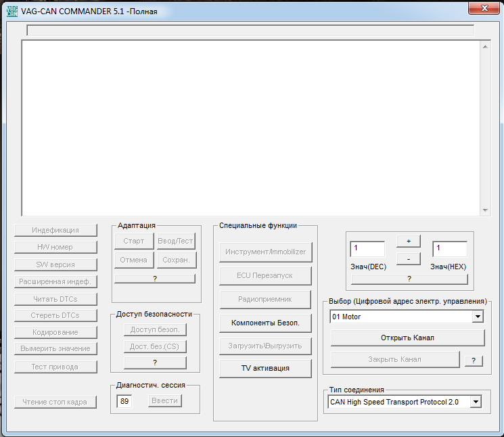This screenshot has width=504, height=437.
Task: Click the Расширенная индеф. button
Action: tap(55, 282)
